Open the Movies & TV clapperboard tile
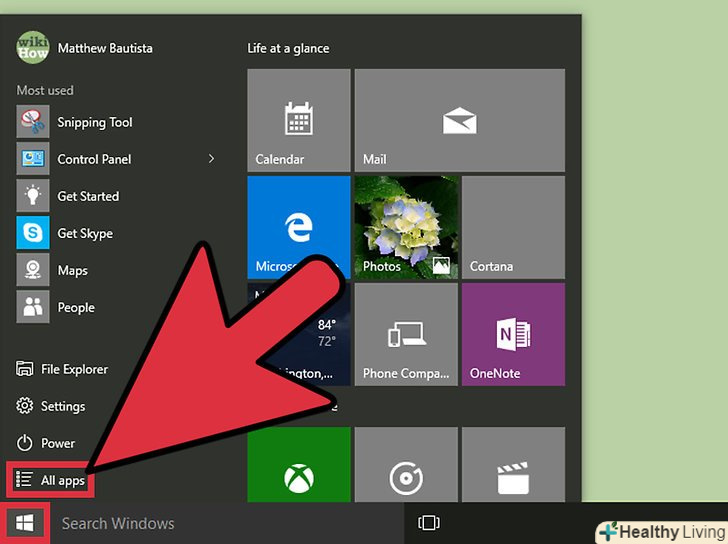This screenshot has height=544, width=728. (x=514, y=465)
